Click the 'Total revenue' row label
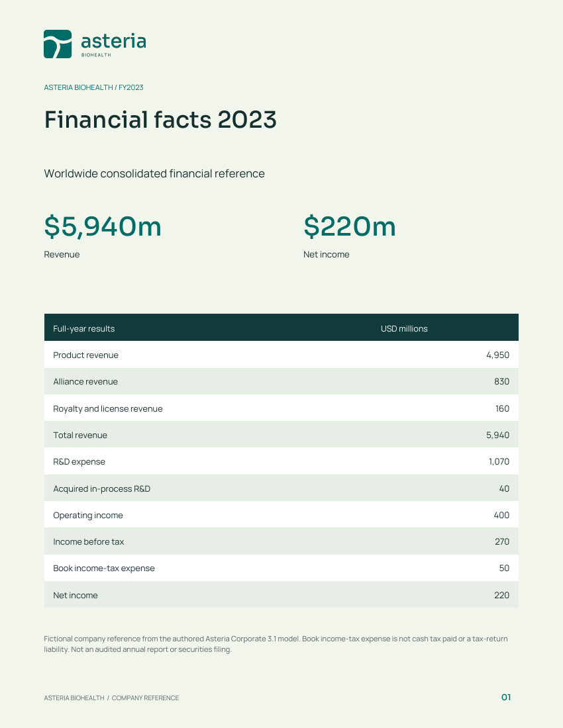The width and height of the screenshot is (563, 728). point(80,435)
